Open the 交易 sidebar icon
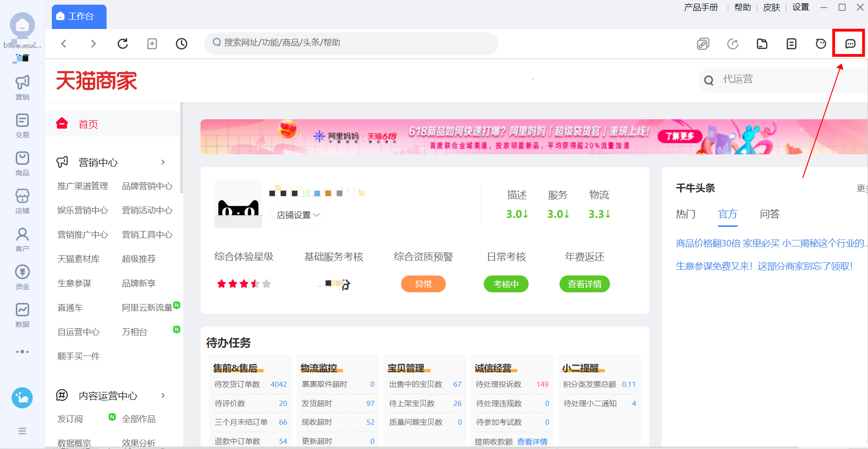This screenshot has width=868, height=449. click(22, 125)
